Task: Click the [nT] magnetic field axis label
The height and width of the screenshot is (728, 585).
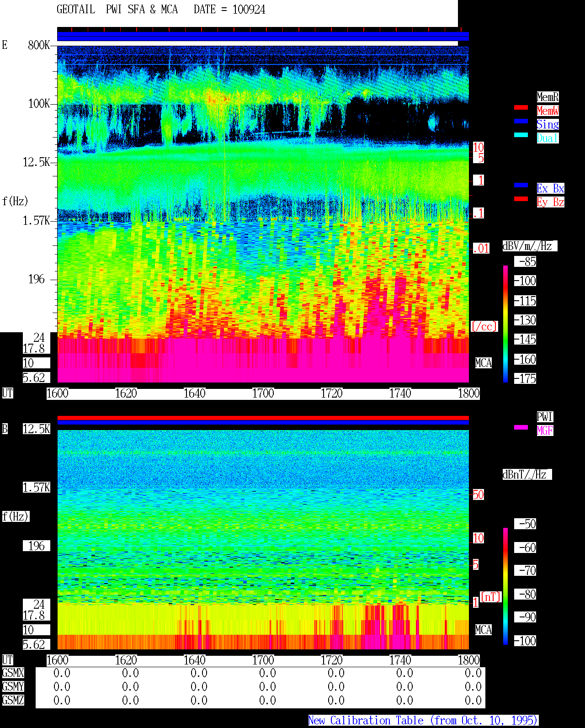Action: (491, 597)
